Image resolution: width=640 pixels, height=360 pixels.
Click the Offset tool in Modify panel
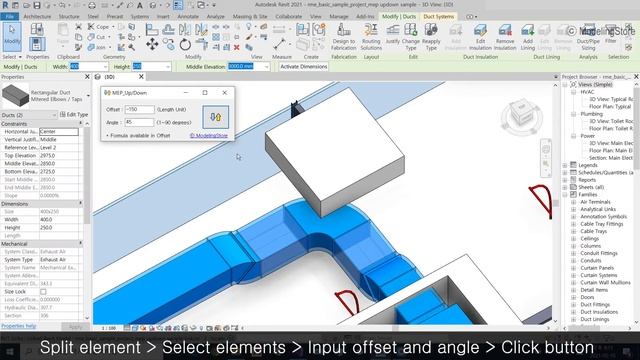point(168,29)
